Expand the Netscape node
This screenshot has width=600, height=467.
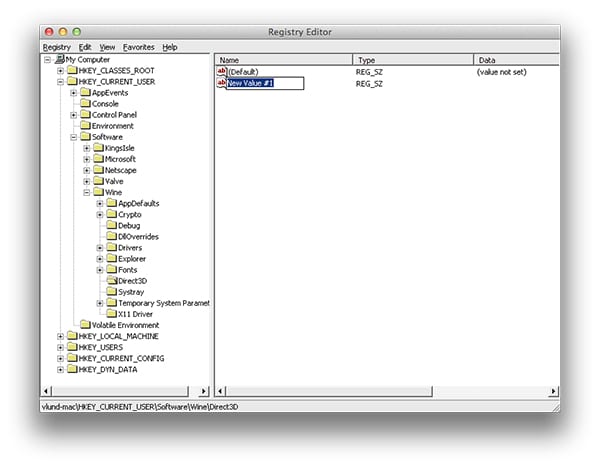86,170
